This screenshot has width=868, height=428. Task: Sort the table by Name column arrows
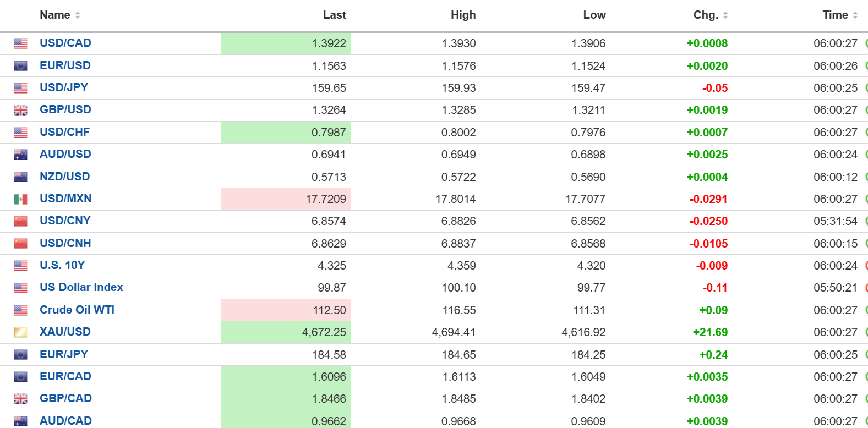(x=78, y=15)
